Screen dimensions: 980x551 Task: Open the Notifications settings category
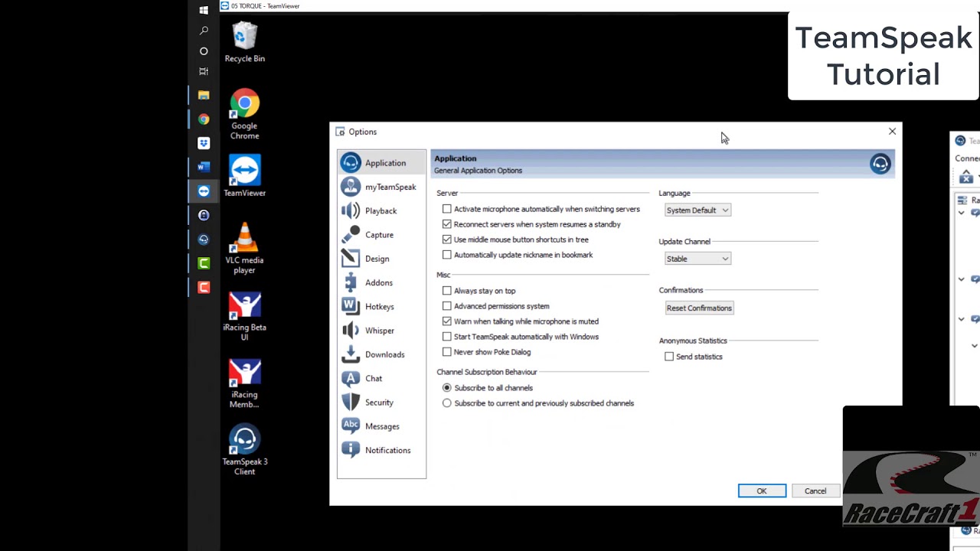click(381, 450)
